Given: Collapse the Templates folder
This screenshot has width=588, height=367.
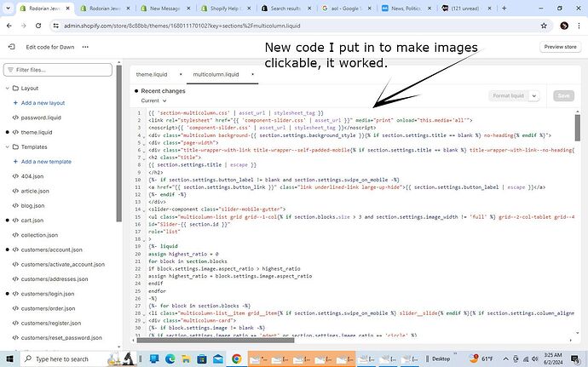Looking at the screenshot, I should [x=7, y=147].
